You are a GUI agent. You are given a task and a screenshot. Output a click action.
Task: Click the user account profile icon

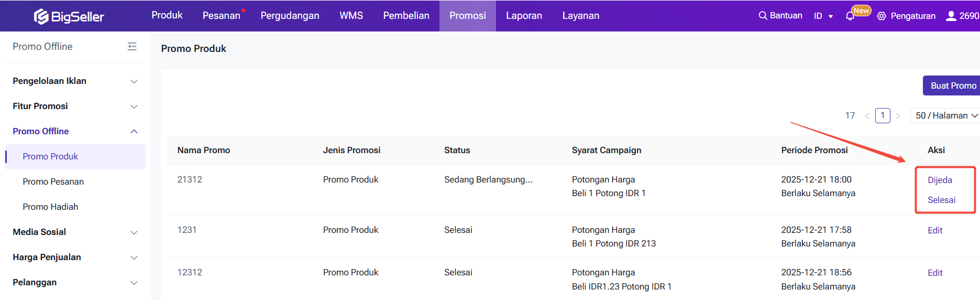951,16
